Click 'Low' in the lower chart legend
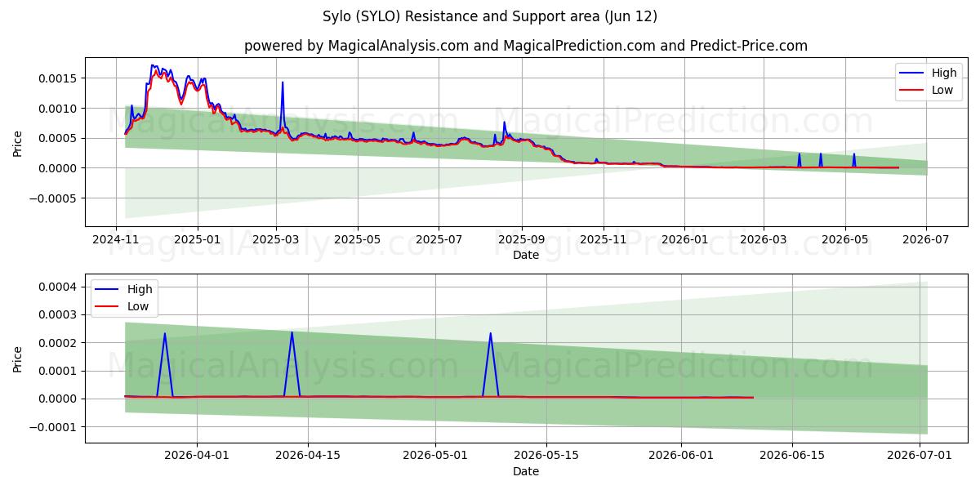 tap(138, 306)
